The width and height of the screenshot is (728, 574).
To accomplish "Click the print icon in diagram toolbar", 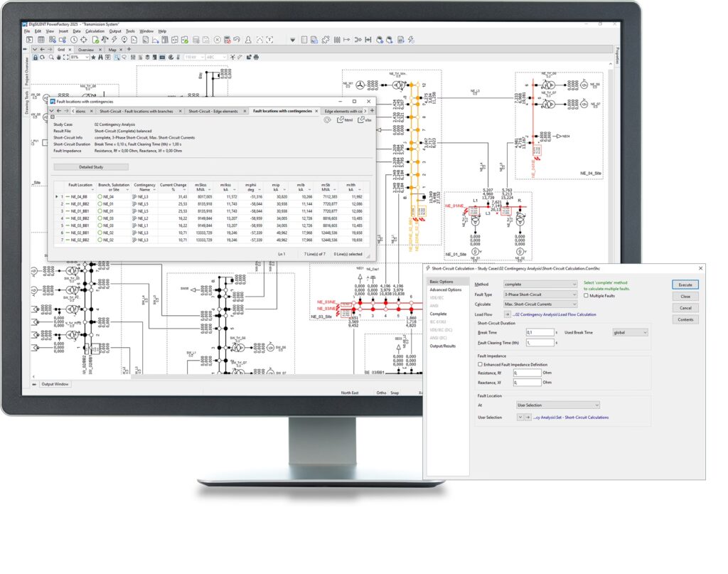I will (257, 57).
